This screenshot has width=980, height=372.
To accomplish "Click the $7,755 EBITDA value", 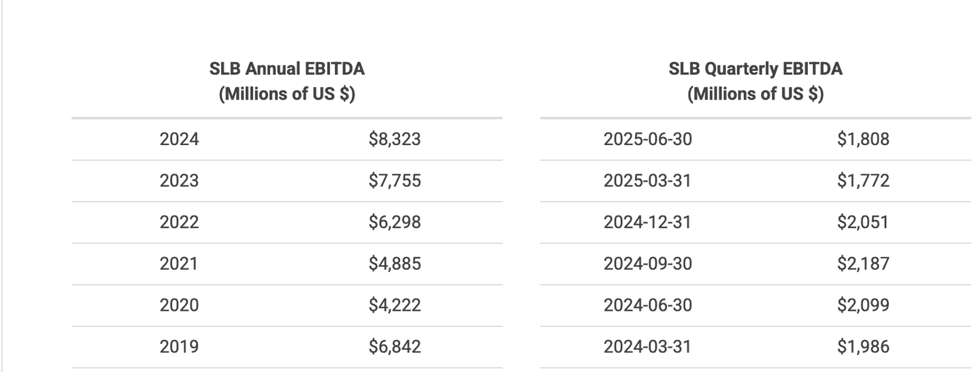I will click(395, 181).
